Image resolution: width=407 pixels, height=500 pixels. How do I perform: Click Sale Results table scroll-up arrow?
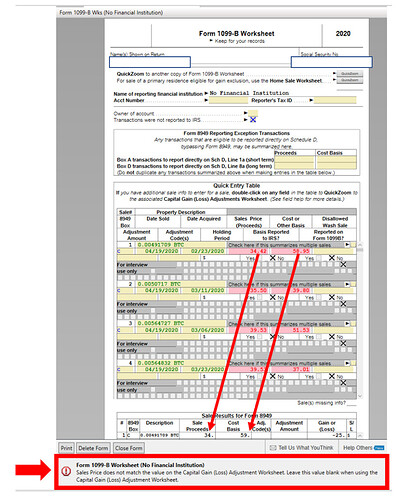[x=360, y=435]
